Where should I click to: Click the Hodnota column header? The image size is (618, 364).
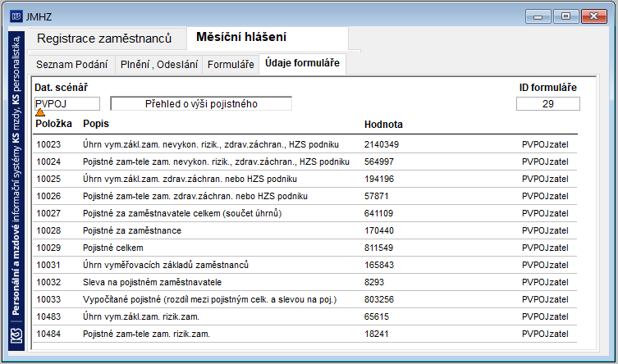point(383,125)
